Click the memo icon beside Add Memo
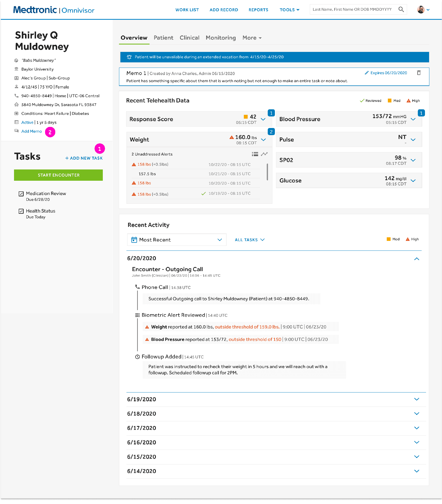 click(x=16, y=131)
